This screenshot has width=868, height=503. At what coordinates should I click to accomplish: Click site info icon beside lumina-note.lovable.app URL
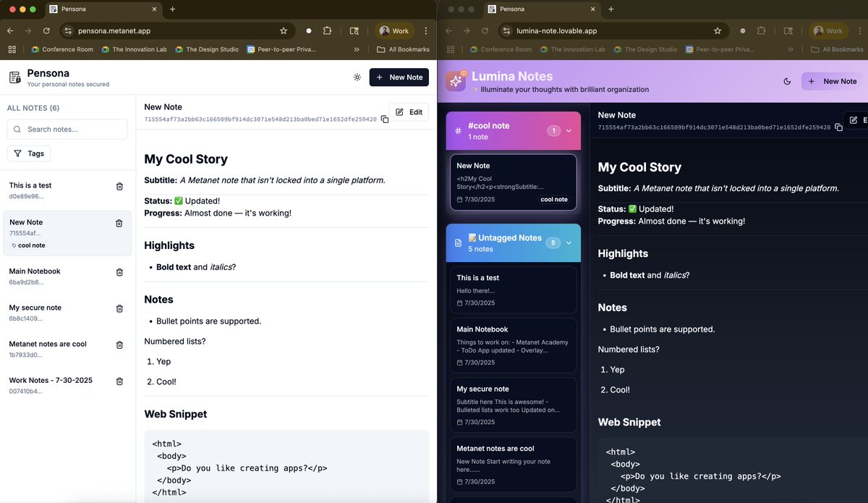[x=506, y=31]
